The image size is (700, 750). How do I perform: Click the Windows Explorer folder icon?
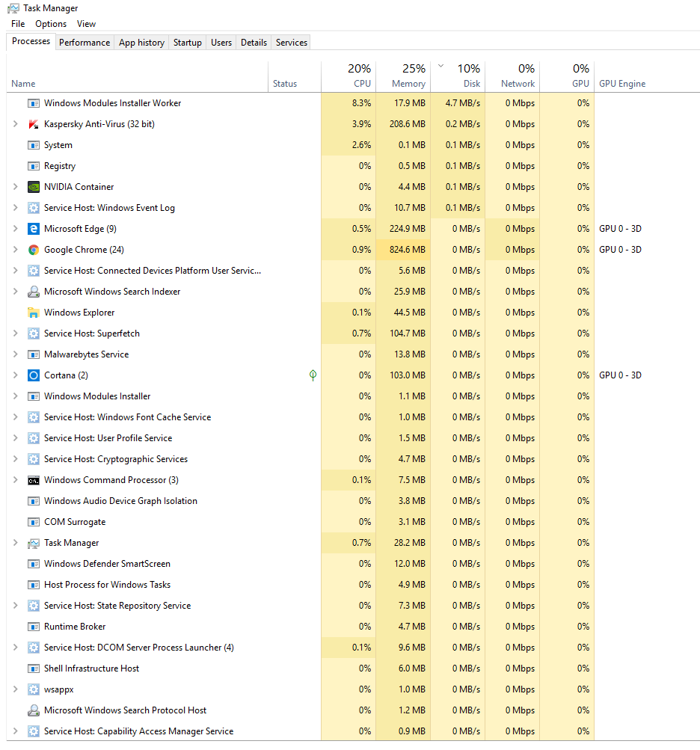pos(34,313)
